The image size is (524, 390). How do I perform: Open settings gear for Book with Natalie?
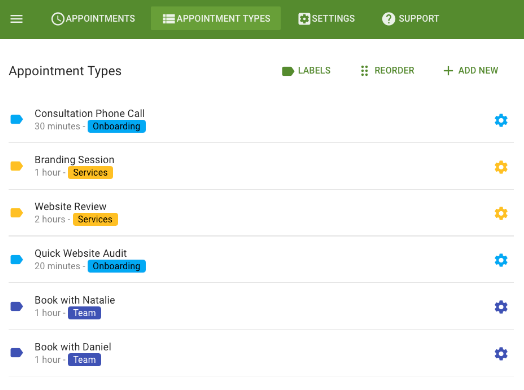(x=501, y=307)
